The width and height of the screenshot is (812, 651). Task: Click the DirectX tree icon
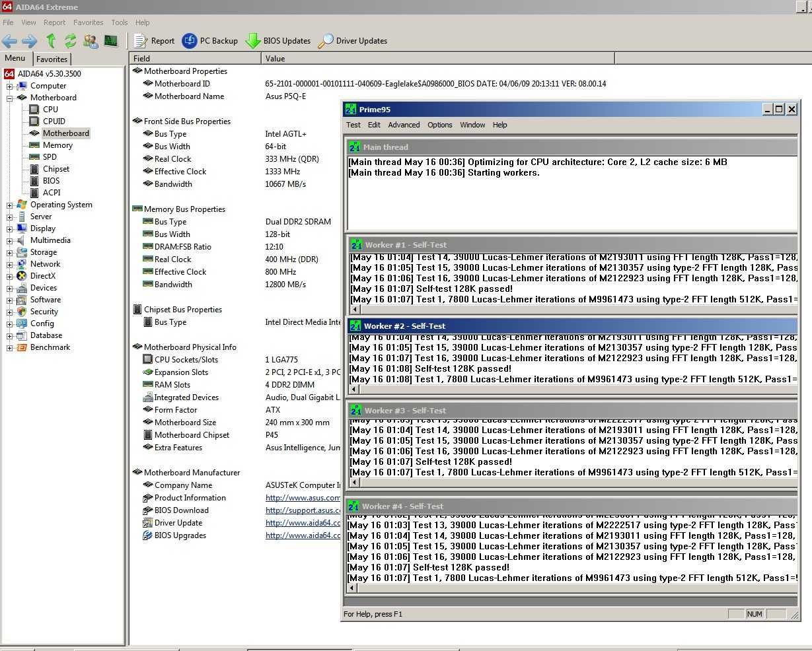pos(22,276)
